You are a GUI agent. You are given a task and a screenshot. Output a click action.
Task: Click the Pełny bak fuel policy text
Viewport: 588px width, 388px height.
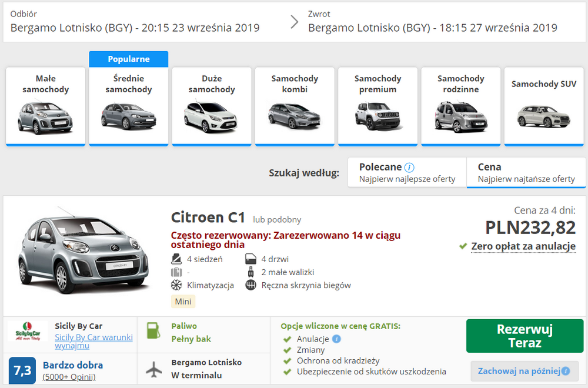191,339
